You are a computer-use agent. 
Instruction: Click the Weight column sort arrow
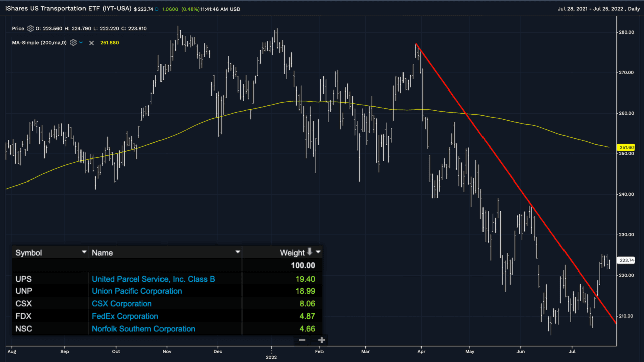pos(310,252)
